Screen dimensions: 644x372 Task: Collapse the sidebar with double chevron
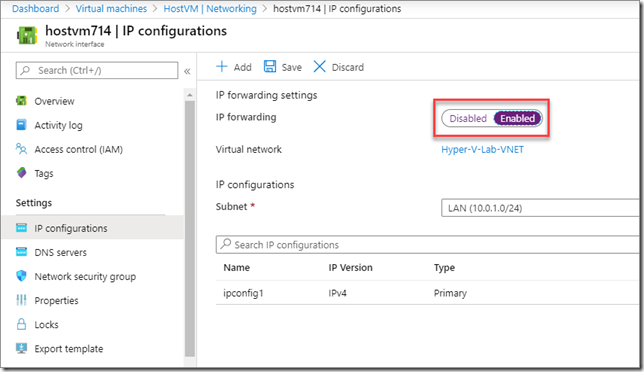[x=187, y=71]
